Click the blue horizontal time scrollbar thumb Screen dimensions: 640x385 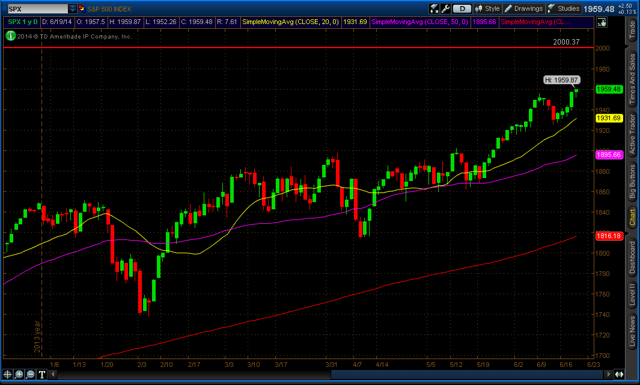(467, 374)
